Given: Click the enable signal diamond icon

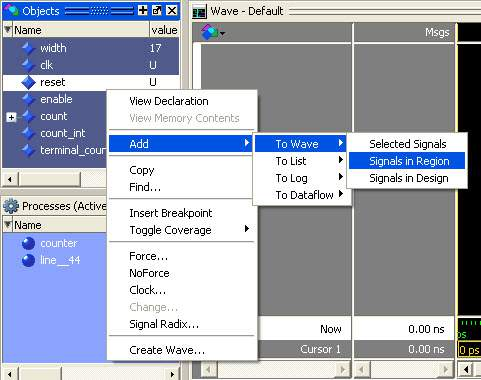Looking at the screenshot, I should coord(29,99).
